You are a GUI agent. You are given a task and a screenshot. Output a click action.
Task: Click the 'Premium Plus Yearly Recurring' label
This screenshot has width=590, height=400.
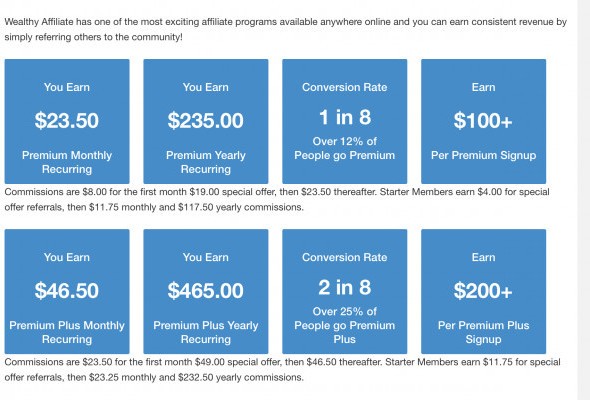click(x=206, y=332)
